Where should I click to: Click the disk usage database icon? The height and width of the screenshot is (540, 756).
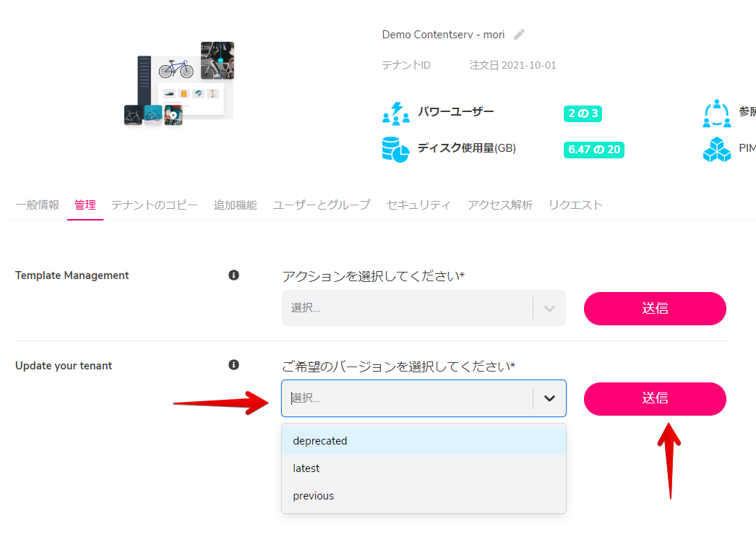[395, 149]
